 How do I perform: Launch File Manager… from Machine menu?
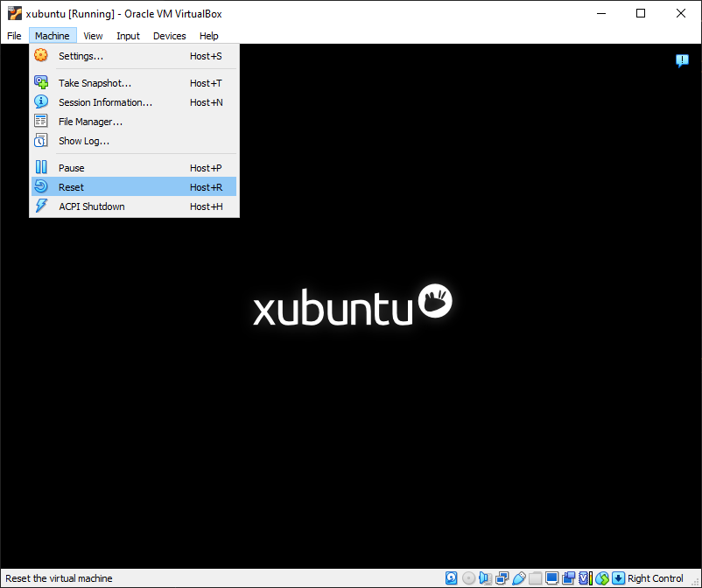coord(134,122)
